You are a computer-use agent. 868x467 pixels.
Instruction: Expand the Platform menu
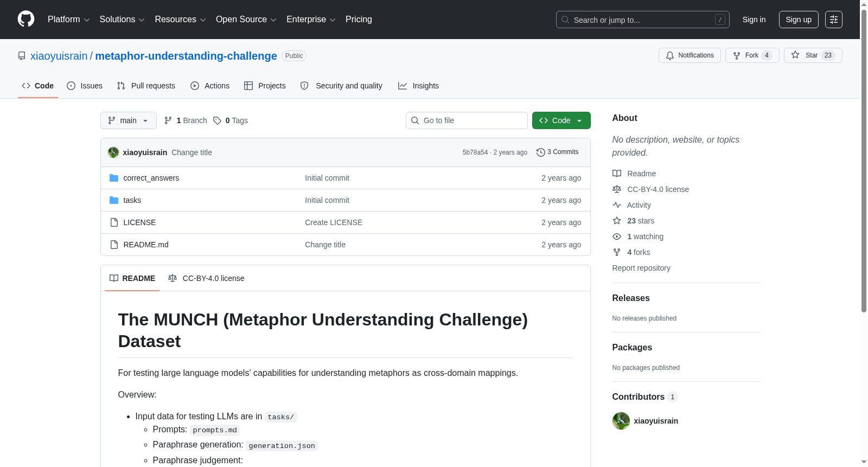click(x=69, y=20)
